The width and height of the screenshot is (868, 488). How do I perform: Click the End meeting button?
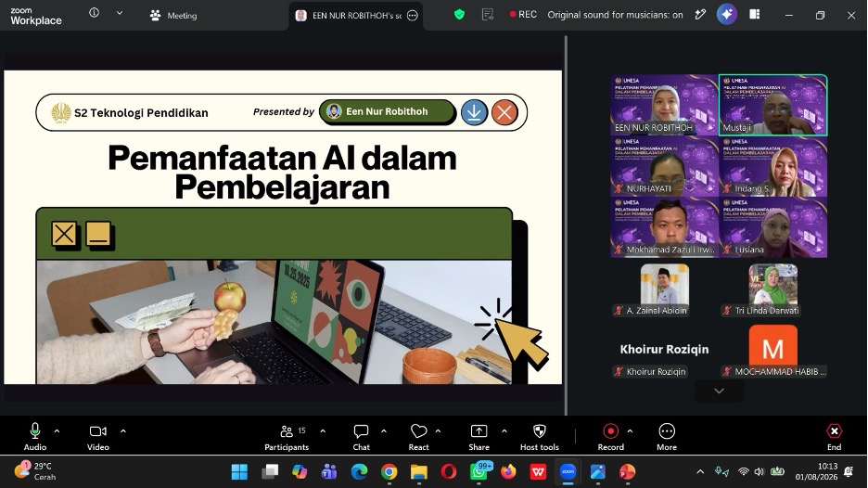tap(834, 436)
